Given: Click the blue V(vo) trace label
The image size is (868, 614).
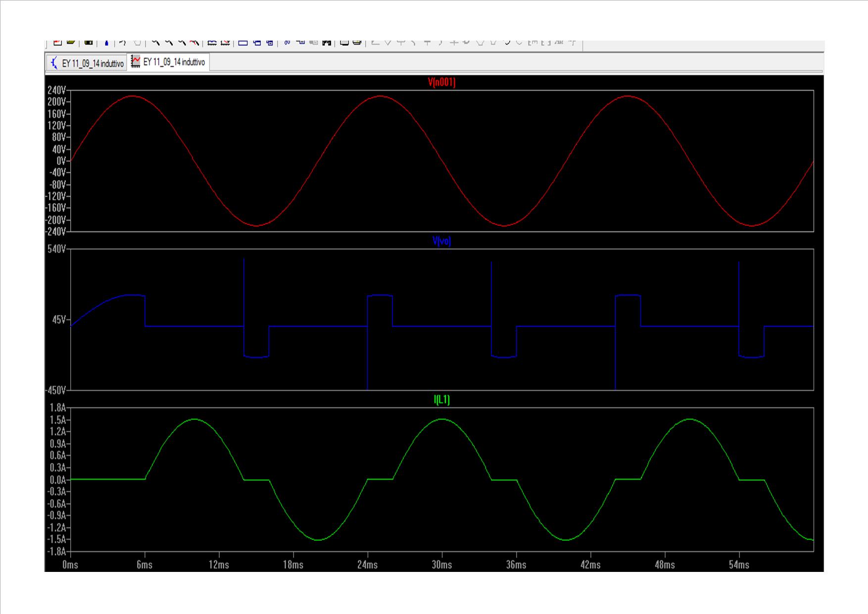Looking at the screenshot, I should [x=441, y=241].
